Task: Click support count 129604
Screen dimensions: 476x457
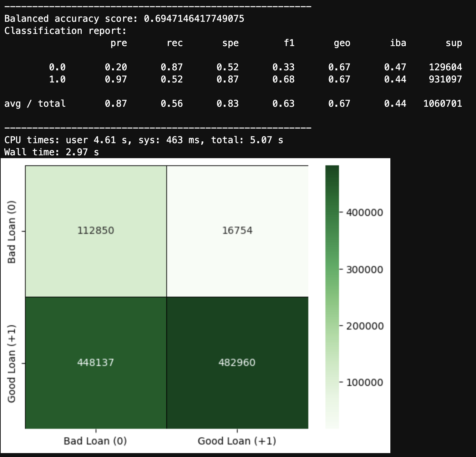Action: [445, 67]
